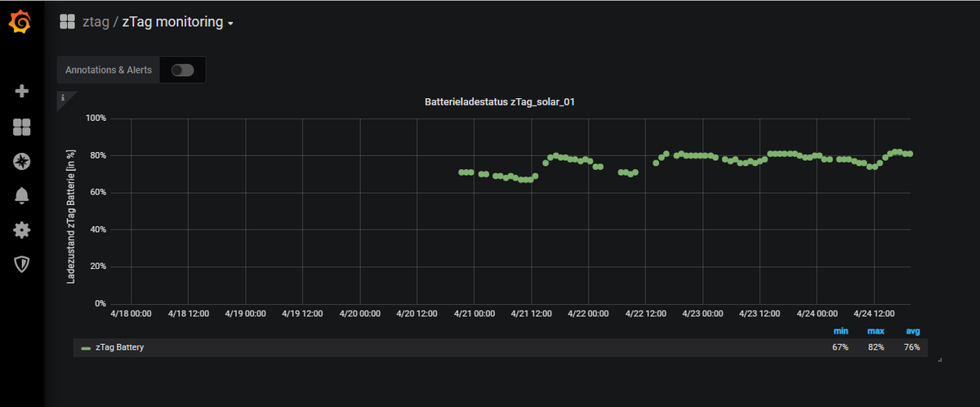Click the 4/18 00:00 x-axis label
The height and width of the screenshot is (407, 980).
tap(131, 313)
